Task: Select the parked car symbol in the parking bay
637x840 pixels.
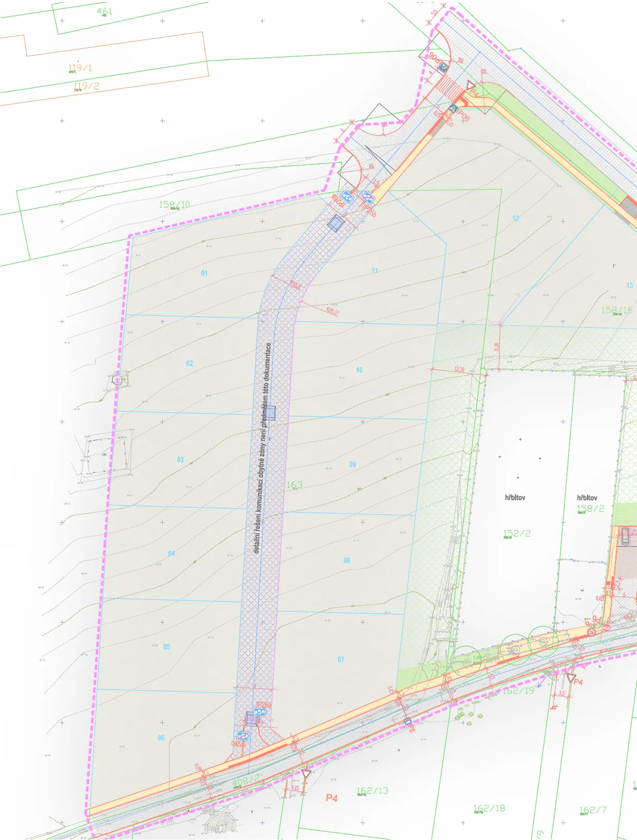Action: point(625,536)
